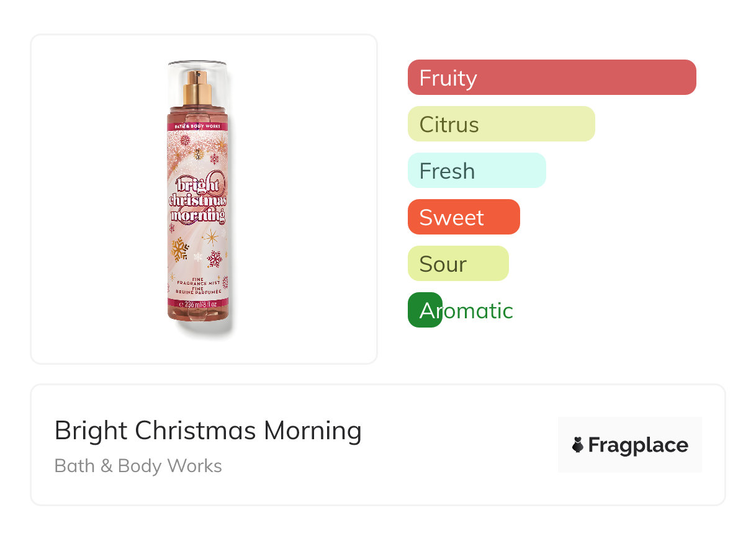Click the Fresh accord bar
Image resolution: width=756 pixels, height=536 pixels.
476,171
